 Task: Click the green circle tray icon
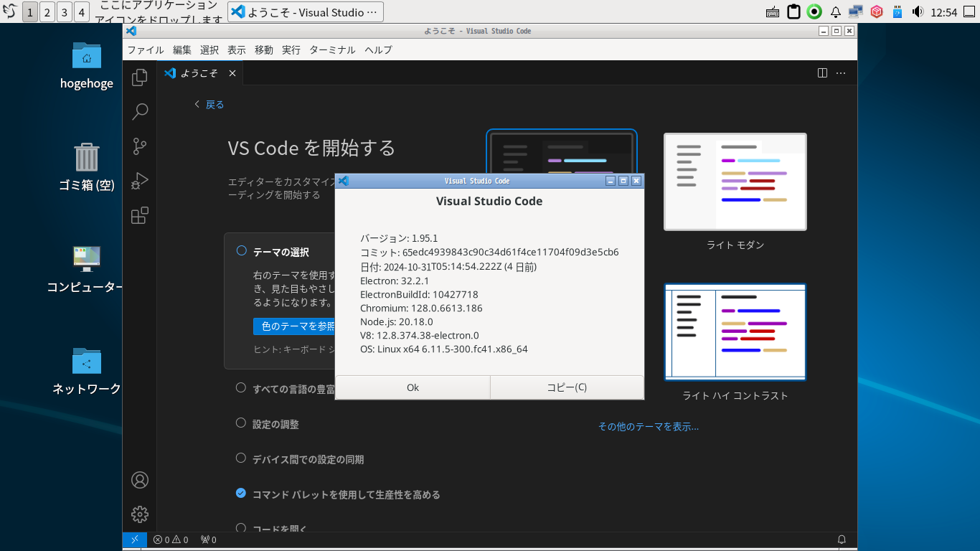point(814,11)
